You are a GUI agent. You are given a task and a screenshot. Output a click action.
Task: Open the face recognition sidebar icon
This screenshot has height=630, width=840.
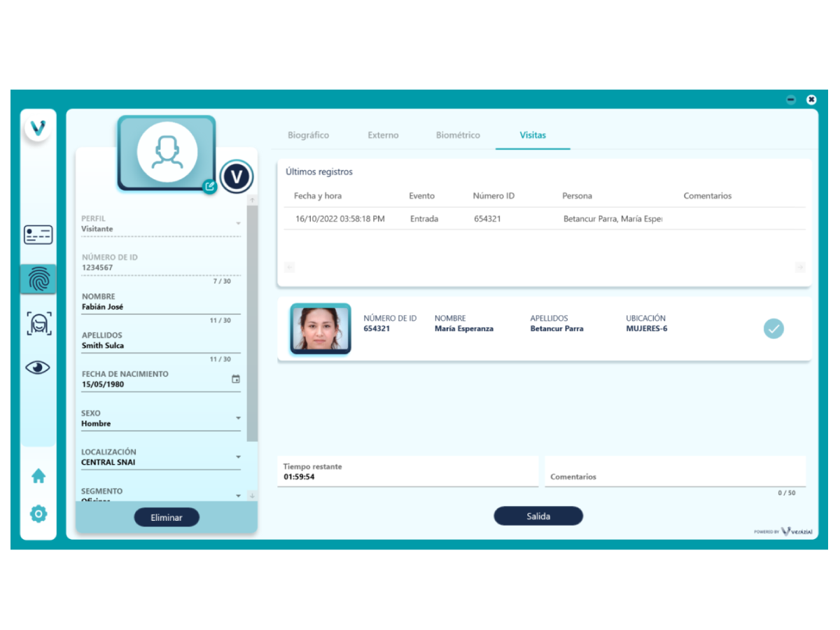pos(38,323)
